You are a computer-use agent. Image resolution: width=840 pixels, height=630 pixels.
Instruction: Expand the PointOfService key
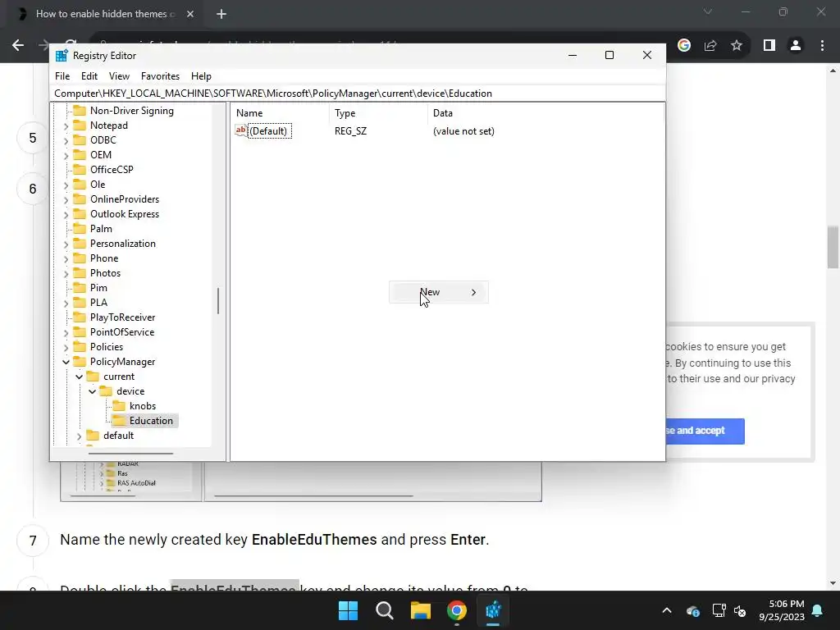pos(66,333)
